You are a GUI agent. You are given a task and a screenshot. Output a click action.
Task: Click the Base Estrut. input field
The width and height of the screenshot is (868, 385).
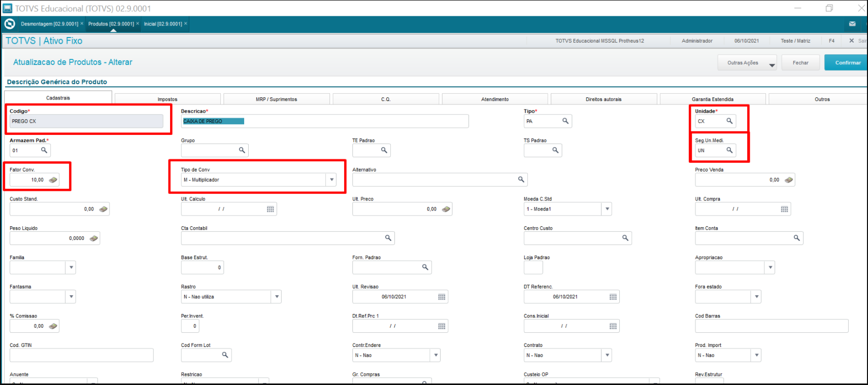coord(203,267)
